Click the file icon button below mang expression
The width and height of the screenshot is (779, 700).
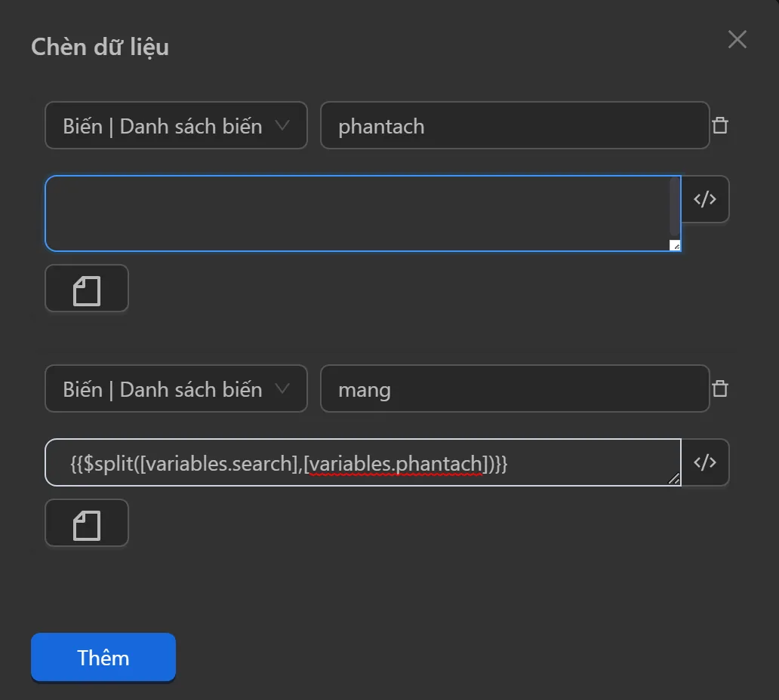coord(87,523)
